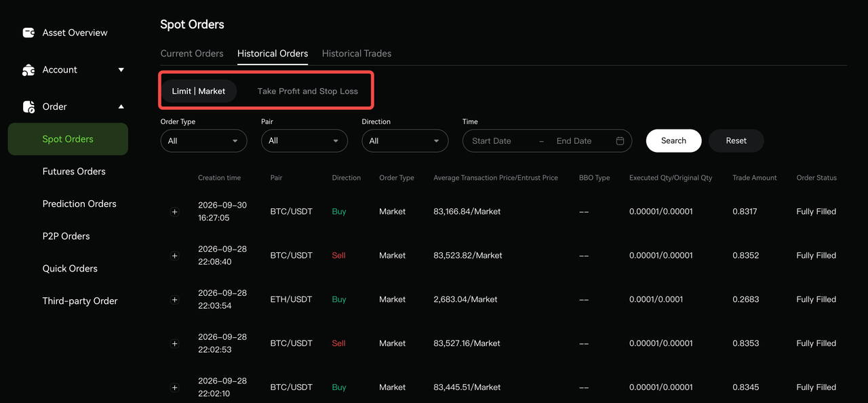Open the calendar icon in the Time field
The height and width of the screenshot is (403, 868).
tap(620, 141)
